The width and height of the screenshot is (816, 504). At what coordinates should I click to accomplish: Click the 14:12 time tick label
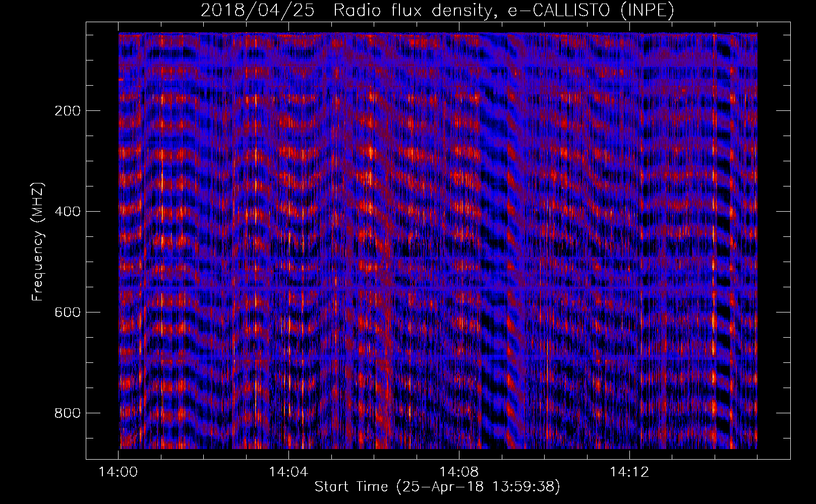pyautogui.click(x=629, y=472)
